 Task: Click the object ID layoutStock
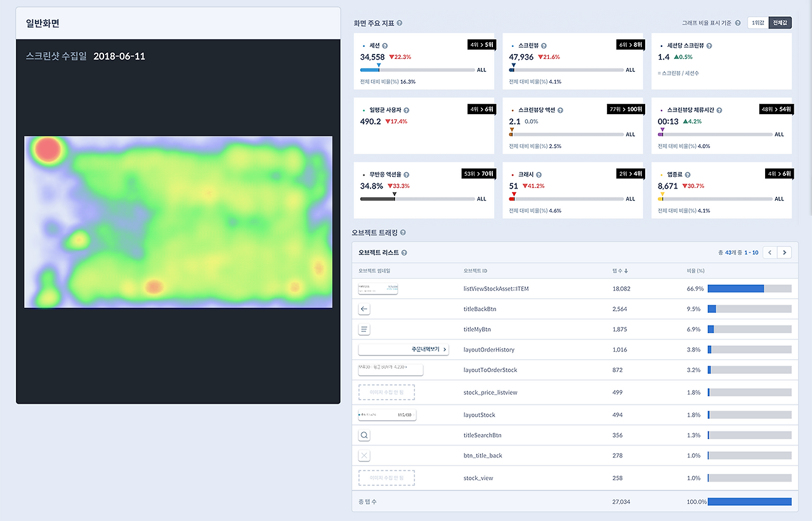[x=480, y=415]
